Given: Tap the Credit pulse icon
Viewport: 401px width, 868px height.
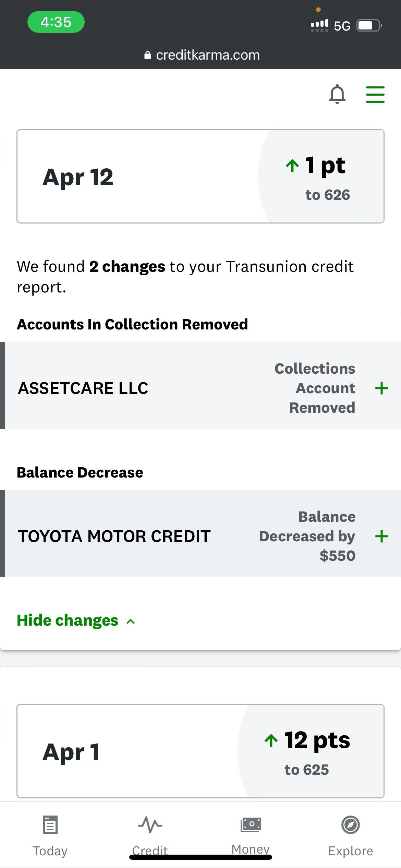Looking at the screenshot, I should (x=150, y=824).
